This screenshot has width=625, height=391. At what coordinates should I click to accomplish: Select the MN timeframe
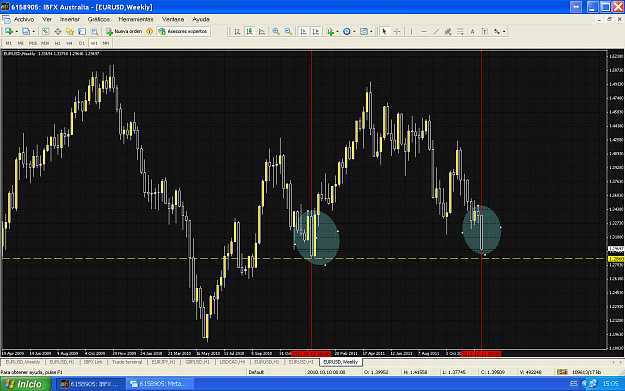click(x=106, y=43)
